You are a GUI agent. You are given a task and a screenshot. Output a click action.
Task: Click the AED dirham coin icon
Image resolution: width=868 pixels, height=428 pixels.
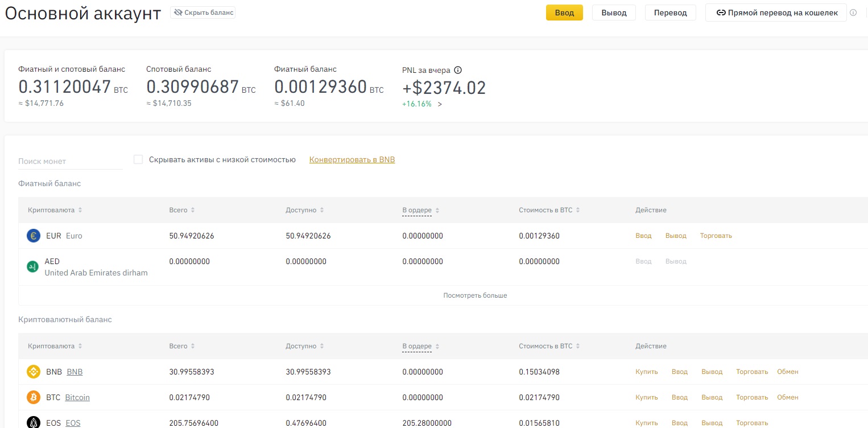34,266
